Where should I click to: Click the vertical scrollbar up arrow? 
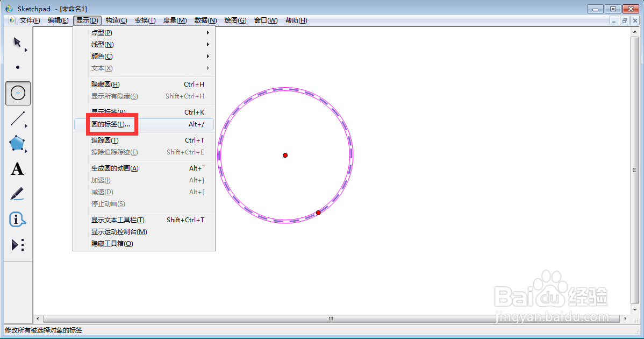[x=634, y=32]
